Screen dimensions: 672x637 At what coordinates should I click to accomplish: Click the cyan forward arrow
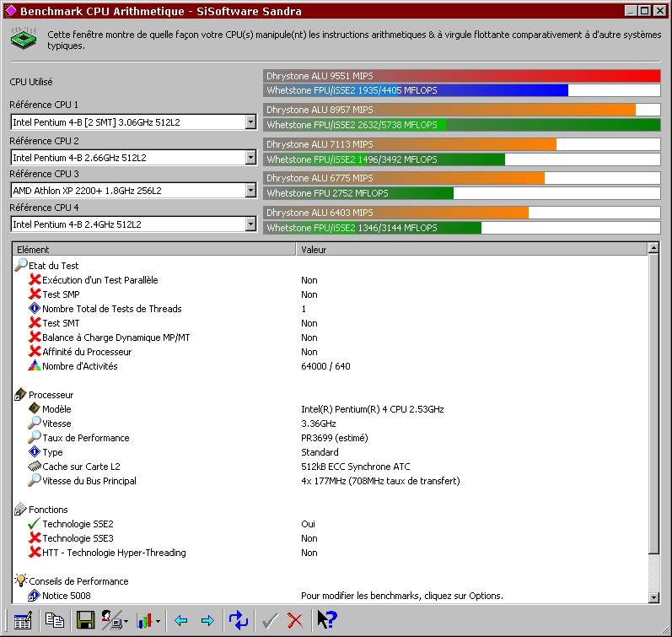pos(207,620)
